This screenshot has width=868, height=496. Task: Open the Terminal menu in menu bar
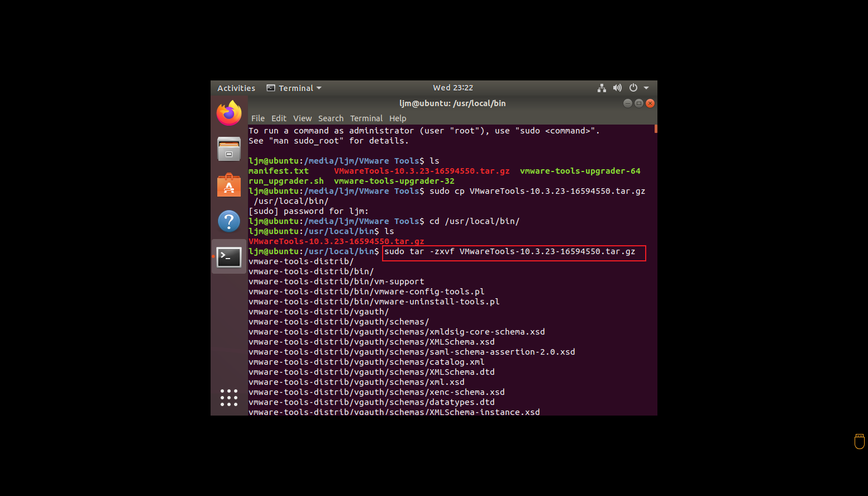366,118
